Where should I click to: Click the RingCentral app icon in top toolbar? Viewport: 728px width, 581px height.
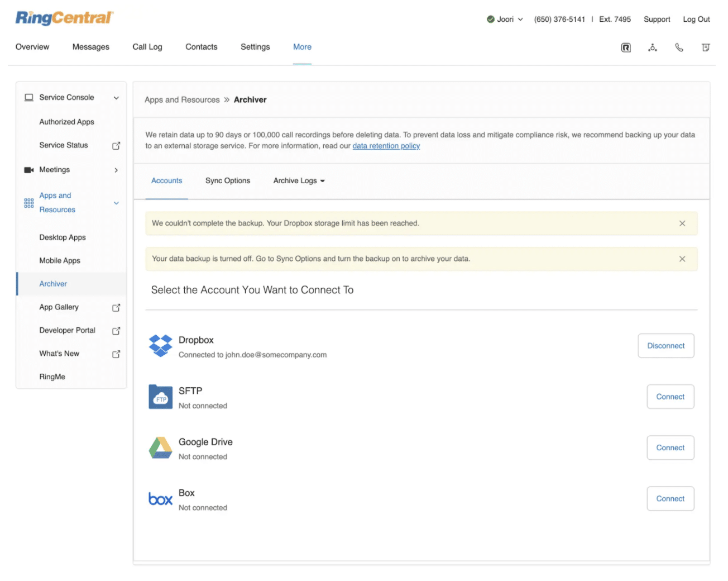click(x=626, y=47)
